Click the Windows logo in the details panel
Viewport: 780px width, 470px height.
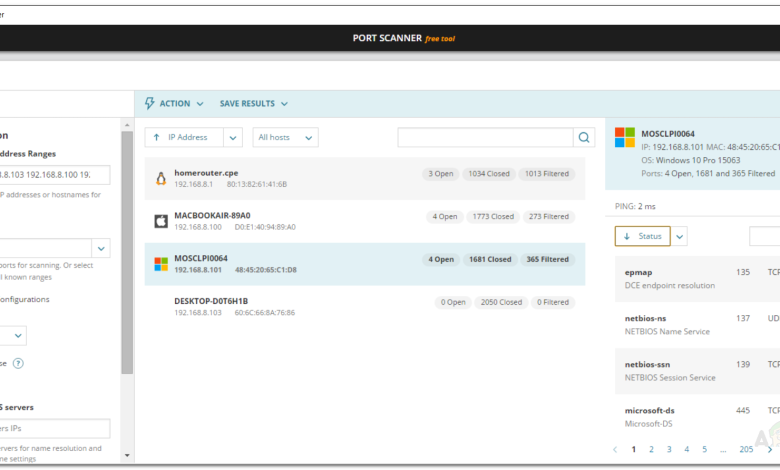click(x=625, y=137)
